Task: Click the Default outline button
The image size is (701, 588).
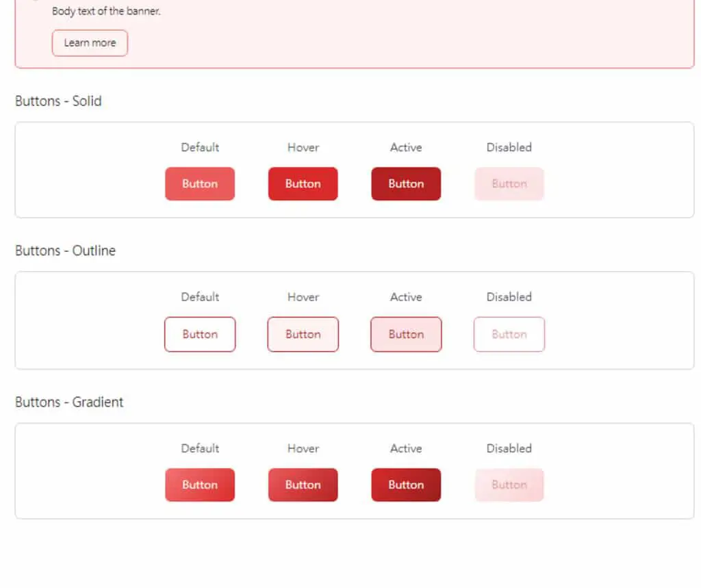Action: pyautogui.click(x=200, y=335)
